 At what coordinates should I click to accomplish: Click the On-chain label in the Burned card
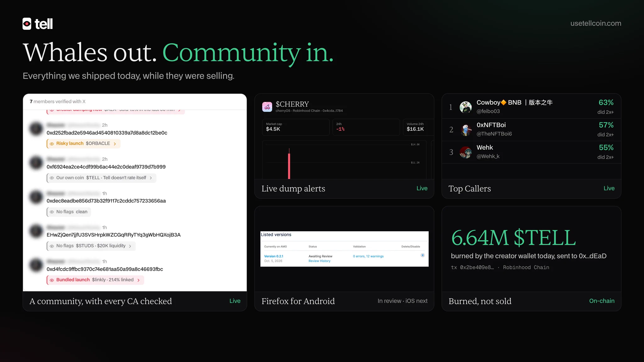tap(602, 301)
